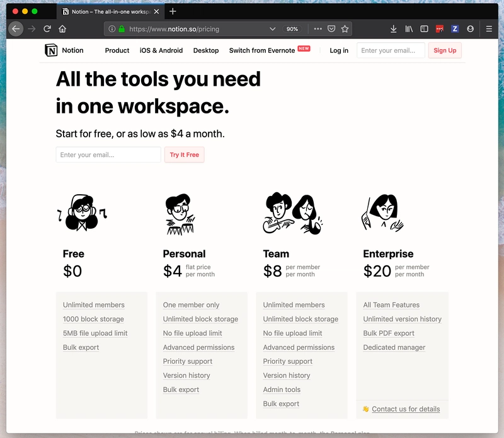Open a new browser tab with plus
Viewport: 504px width, 438px height.
(x=173, y=11)
